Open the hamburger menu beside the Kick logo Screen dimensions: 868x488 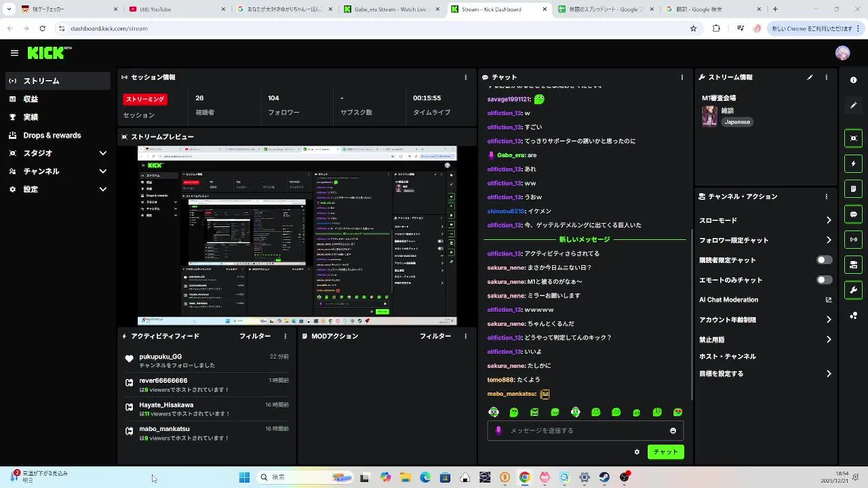[x=14, y=53]
